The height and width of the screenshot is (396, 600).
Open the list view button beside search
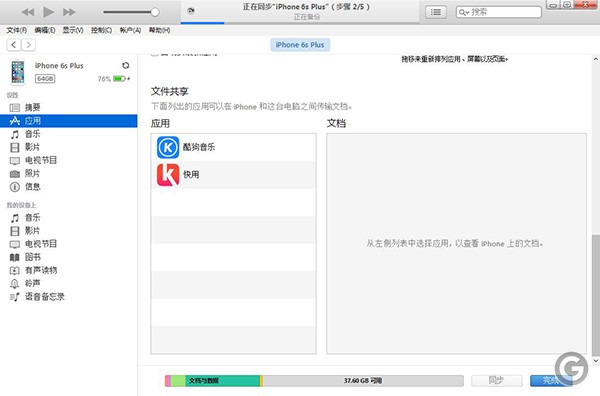[x=436, y=12]
